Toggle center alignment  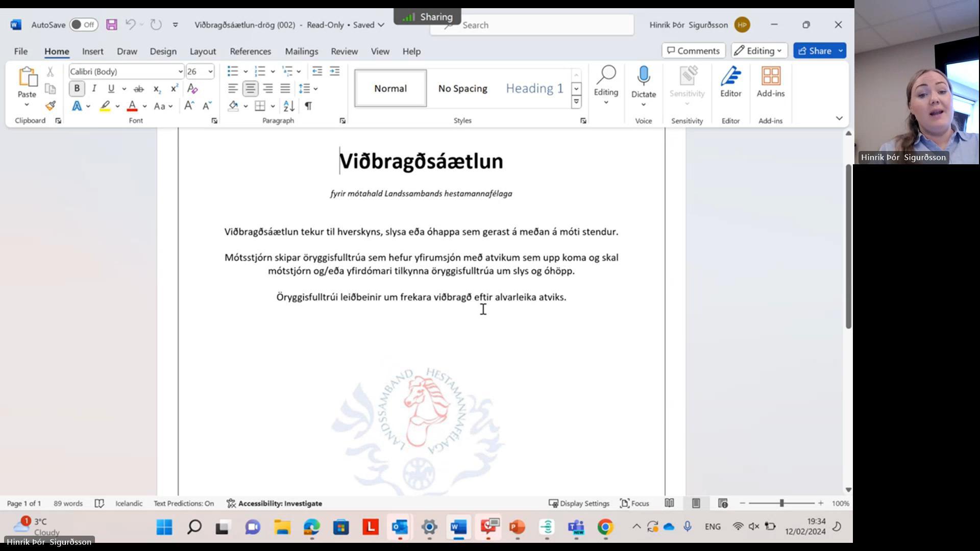[x=250, y=89]
